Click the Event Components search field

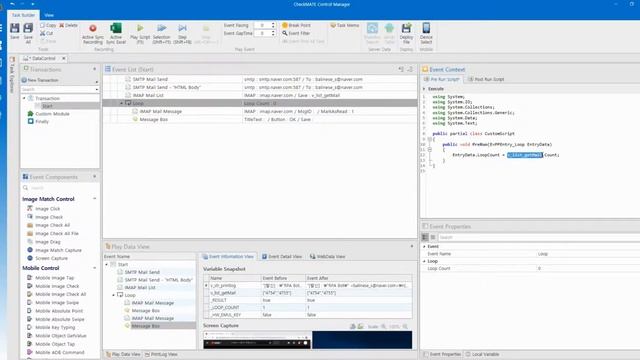pos(59,188)
